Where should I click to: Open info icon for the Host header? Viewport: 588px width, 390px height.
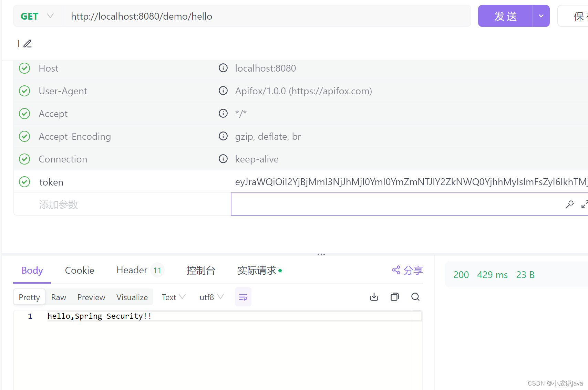click(x=223, y=68)
